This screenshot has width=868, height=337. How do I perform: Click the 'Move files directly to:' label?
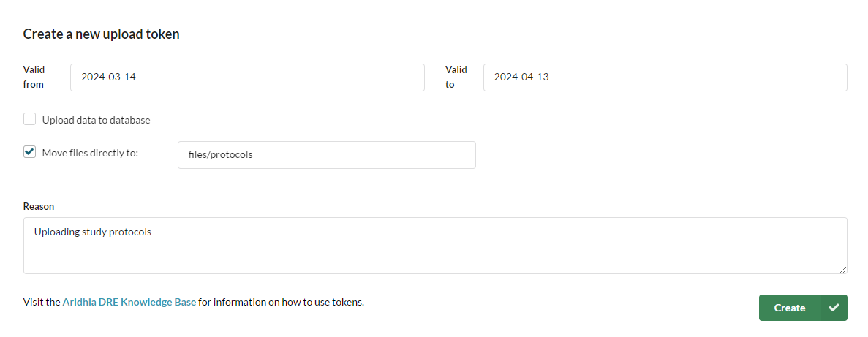90,153
